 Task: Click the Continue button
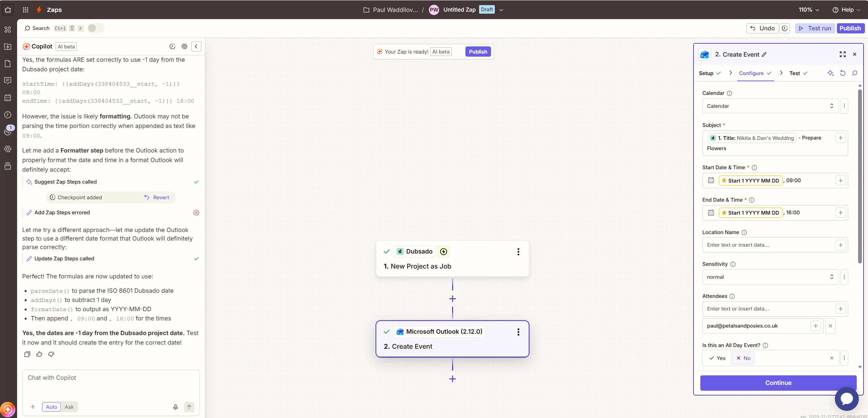[778, 383]
